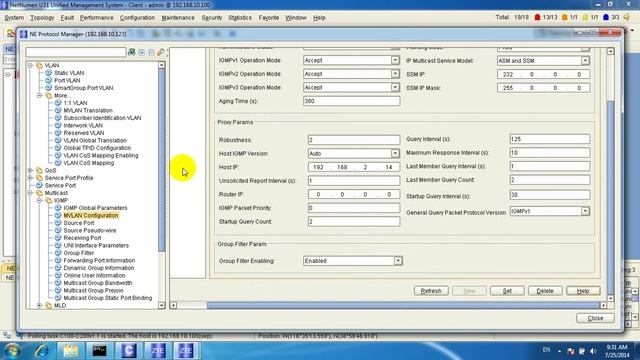
Task: Open IP Multicast Service Model dropdown
Action: (585, 60)
